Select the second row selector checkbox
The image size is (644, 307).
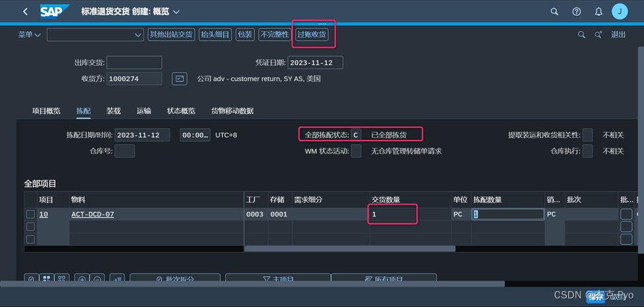(30, 226)
